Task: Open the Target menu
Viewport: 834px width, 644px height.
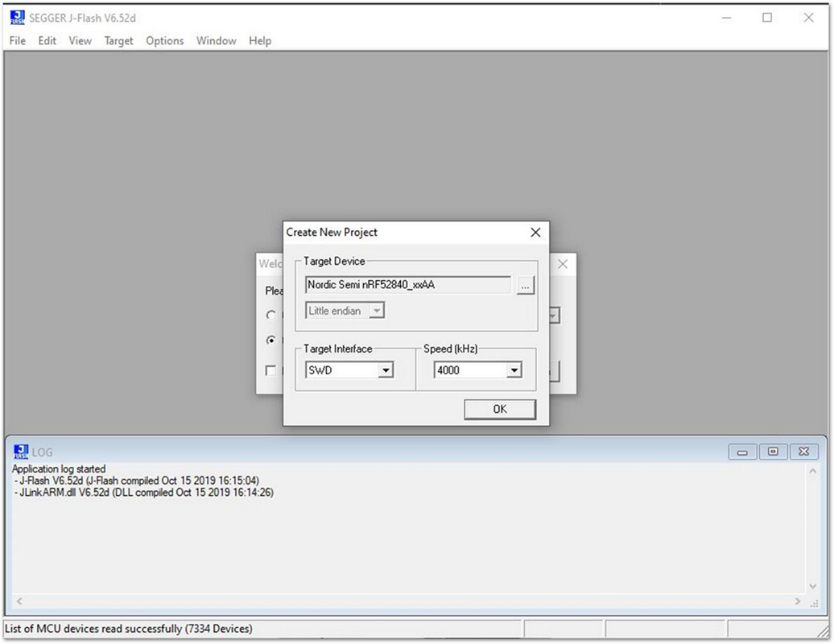Action: (x=118, y=41)
